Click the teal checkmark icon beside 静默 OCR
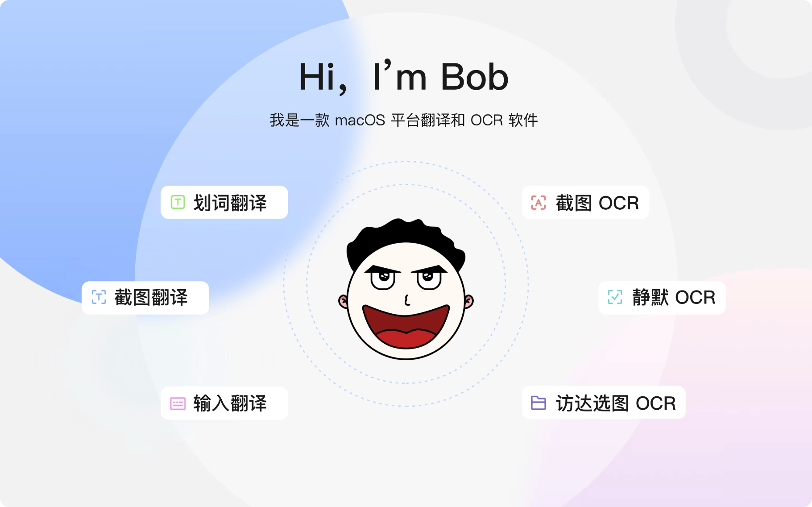812x507 pixels. 615,297
